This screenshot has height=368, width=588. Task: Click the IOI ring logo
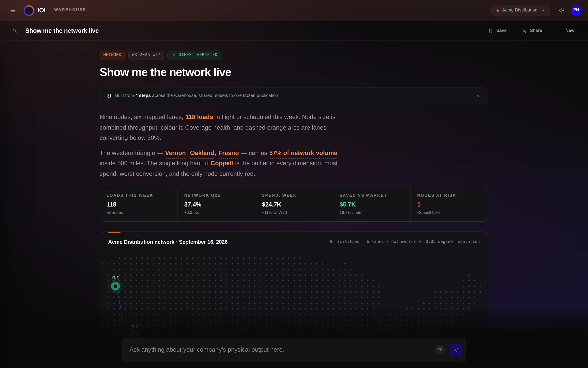click(x=29, y=10)
